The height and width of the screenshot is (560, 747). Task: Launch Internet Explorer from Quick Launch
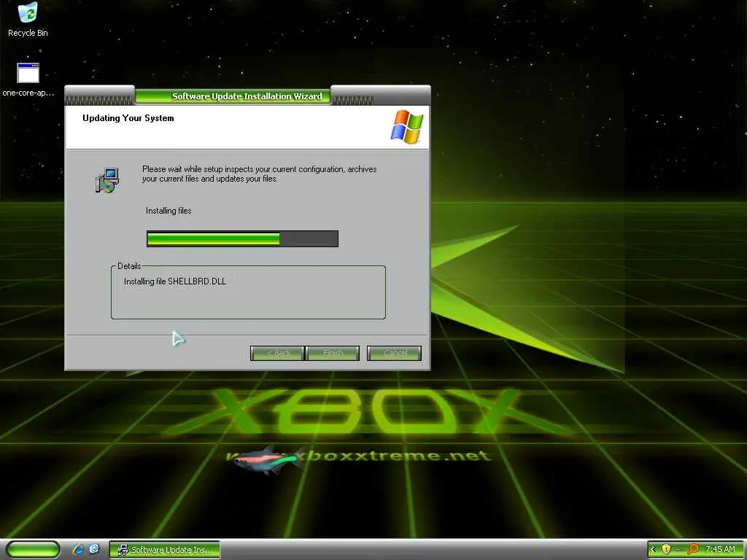tap(79, 549)
